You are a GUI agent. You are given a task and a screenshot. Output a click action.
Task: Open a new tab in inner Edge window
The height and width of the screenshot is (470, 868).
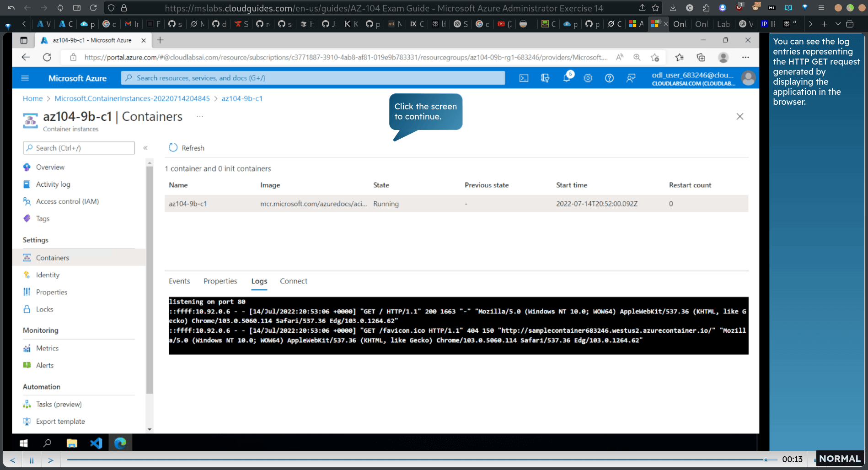pos(160,40)
